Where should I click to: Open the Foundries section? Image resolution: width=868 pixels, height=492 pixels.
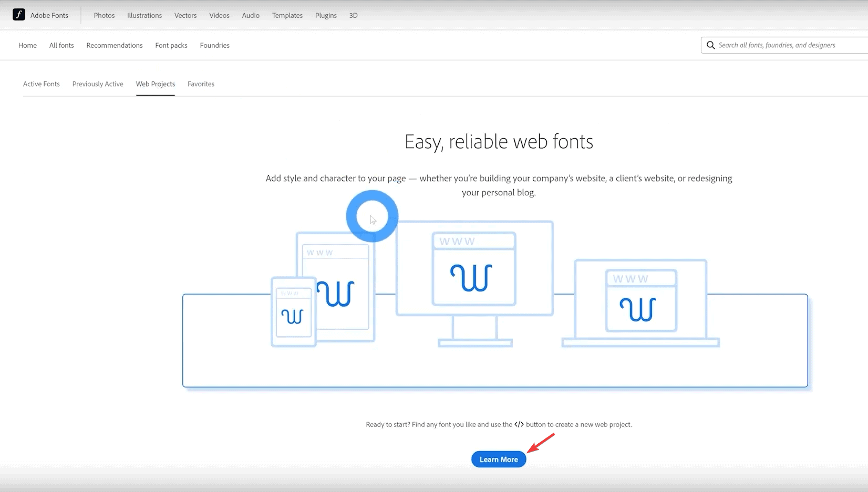(214, 45)
